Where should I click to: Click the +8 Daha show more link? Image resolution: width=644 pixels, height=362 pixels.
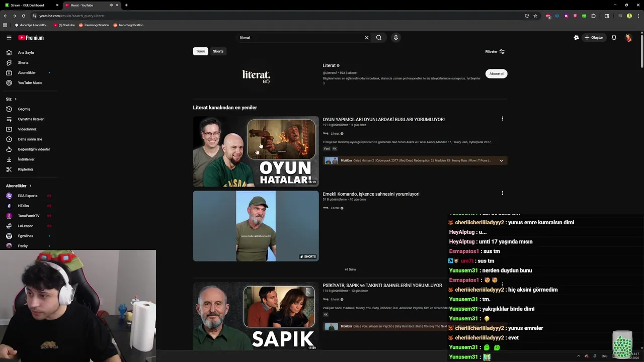350,269
